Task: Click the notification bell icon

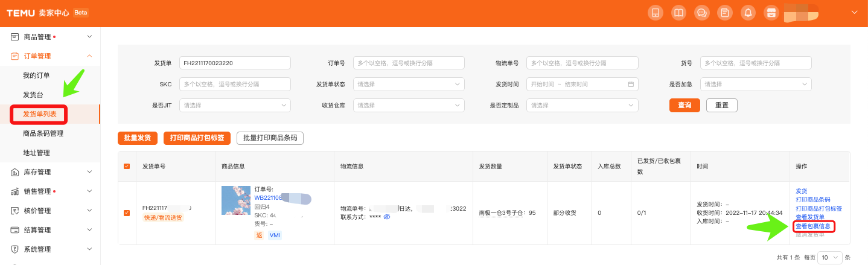Action: tap(748, 13)
